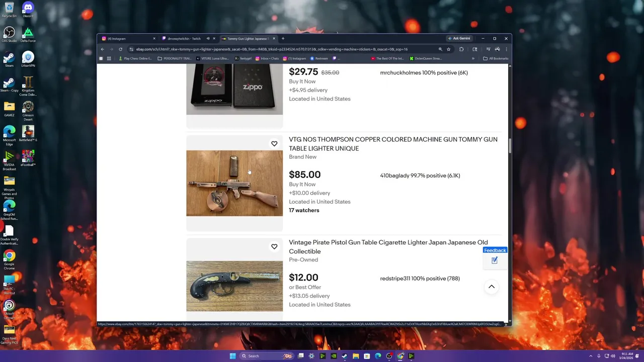
Task: Go back to previous page in Chrome
Action: [x=102, y=49]
